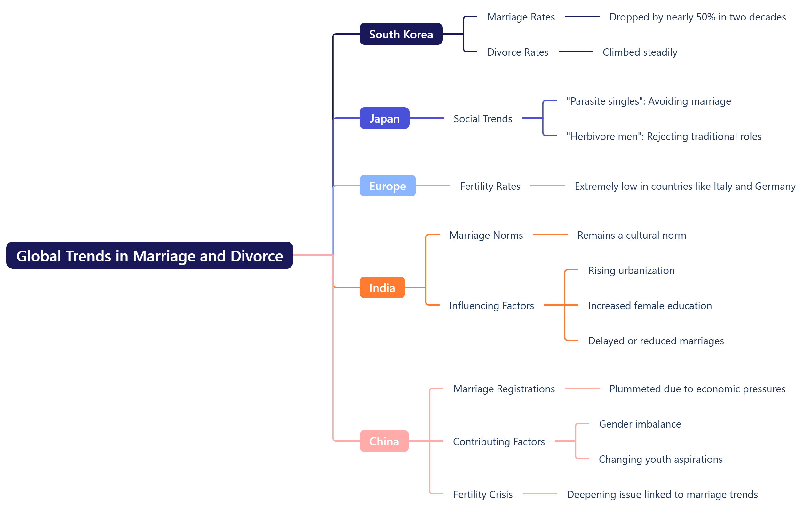
Task: Select the India node
Action: click(x=382, y=287)
